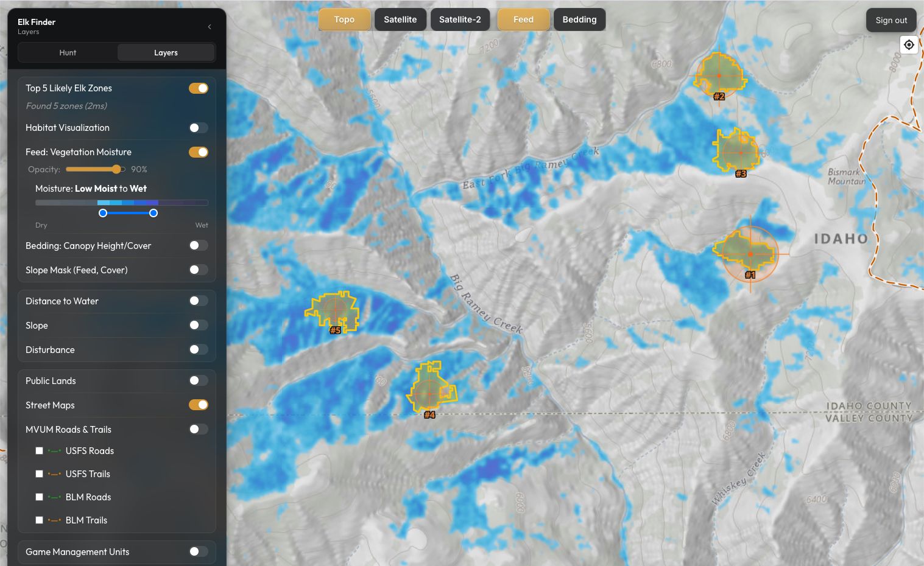Toggle the Slope layer on
This screenshot has width=924, height=566.
click(199, 325)
